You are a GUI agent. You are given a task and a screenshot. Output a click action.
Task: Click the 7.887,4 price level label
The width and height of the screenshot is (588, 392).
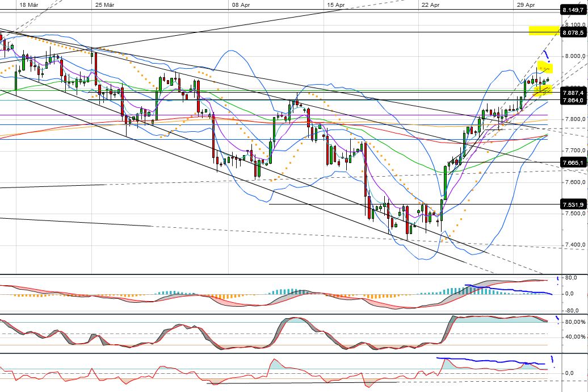pyautogui.click(x=573, y=93)
